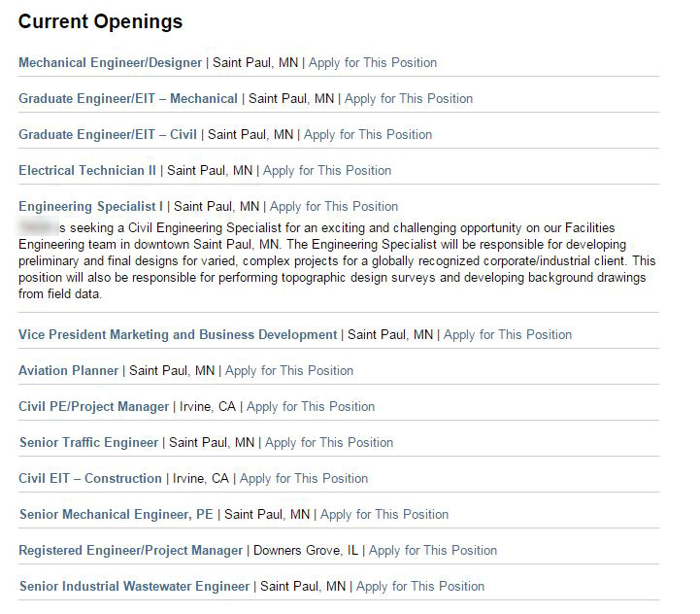Open the Civil PE/Project Manager listing

coord(94,407)
